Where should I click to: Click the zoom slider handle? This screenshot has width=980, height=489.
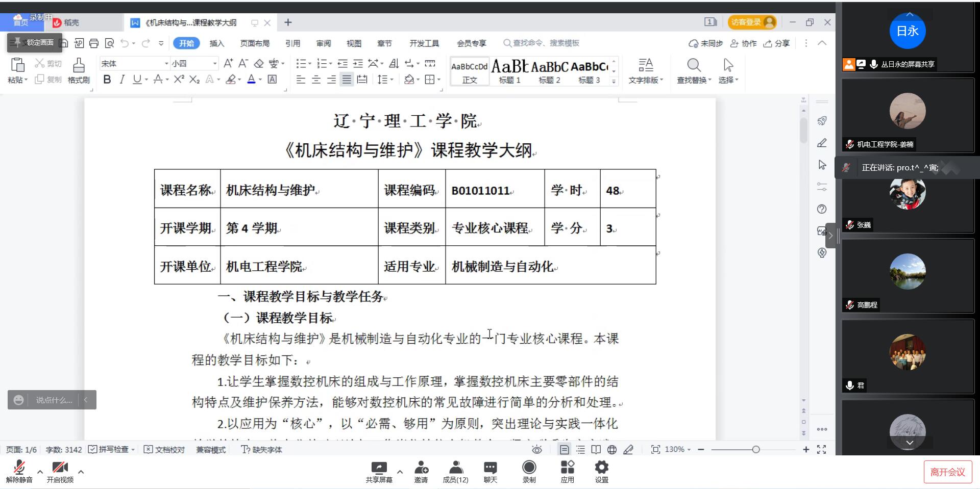tap(756, 449)
